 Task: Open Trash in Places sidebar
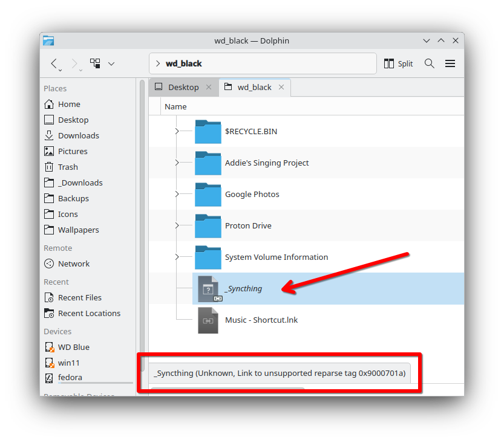67,167
